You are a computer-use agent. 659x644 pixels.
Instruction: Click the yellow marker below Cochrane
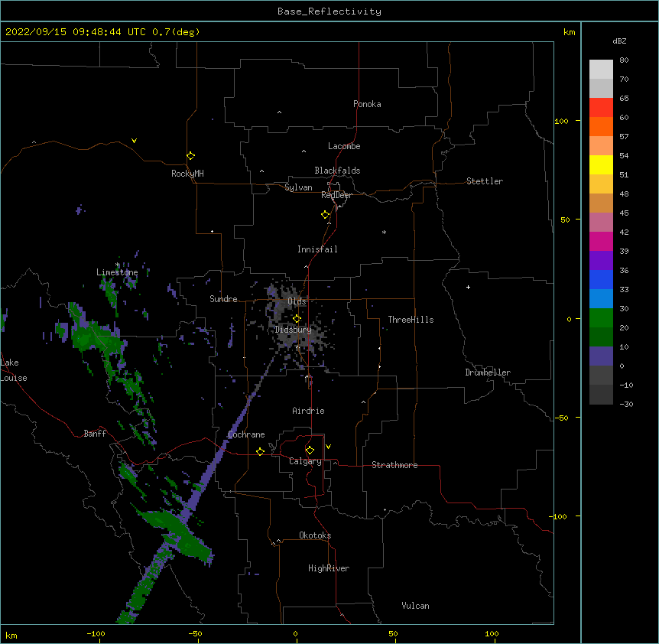point(260,451)
